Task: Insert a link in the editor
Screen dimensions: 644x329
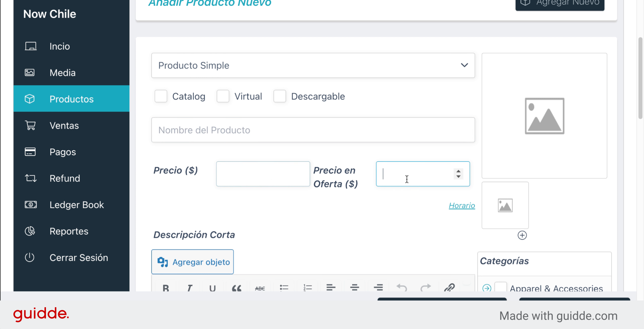Action: tap(449, 288)
